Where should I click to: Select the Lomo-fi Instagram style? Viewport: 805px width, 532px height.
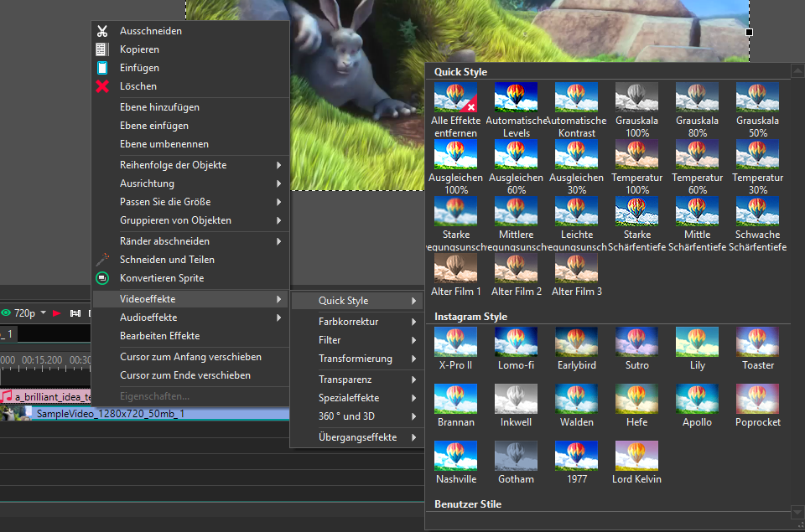coord(516,342)
